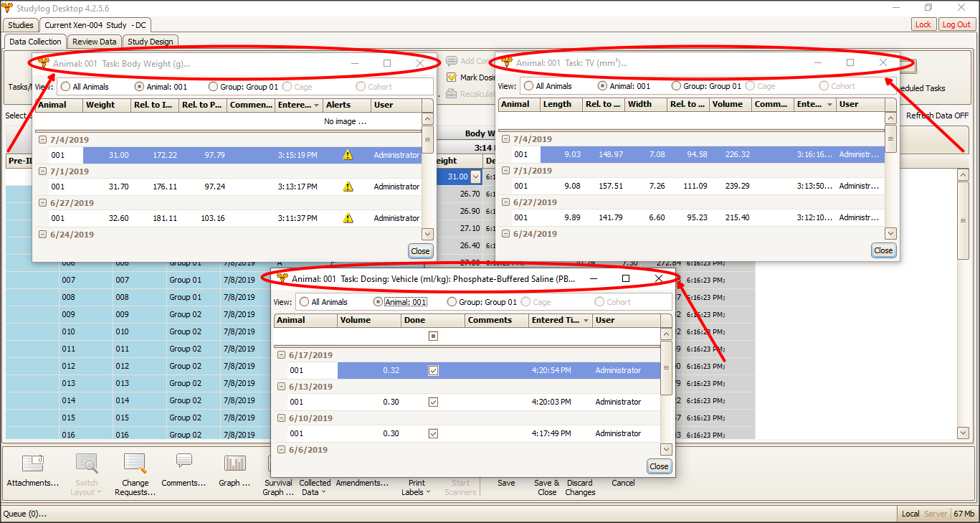Close the Body Weight window with Close button
Image resolution: width=980 pixels, height=523 pixels.
point(420,251)
